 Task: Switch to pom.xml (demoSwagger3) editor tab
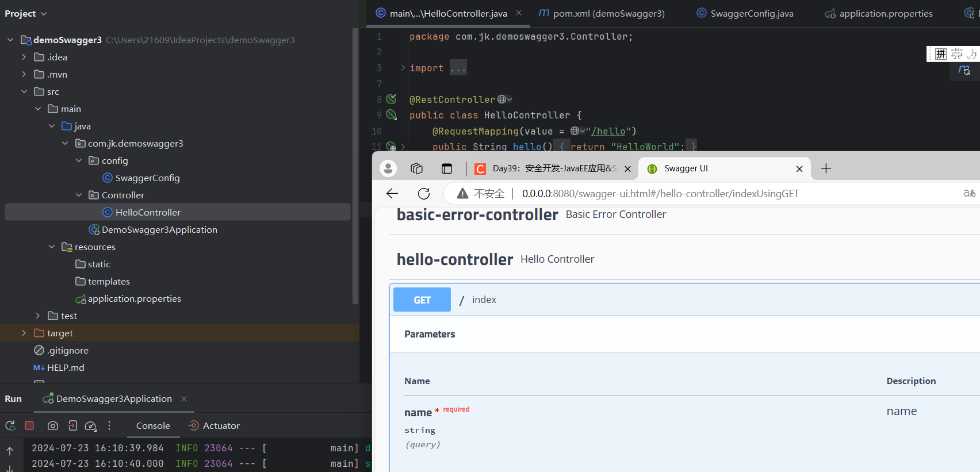coord(602,13)
